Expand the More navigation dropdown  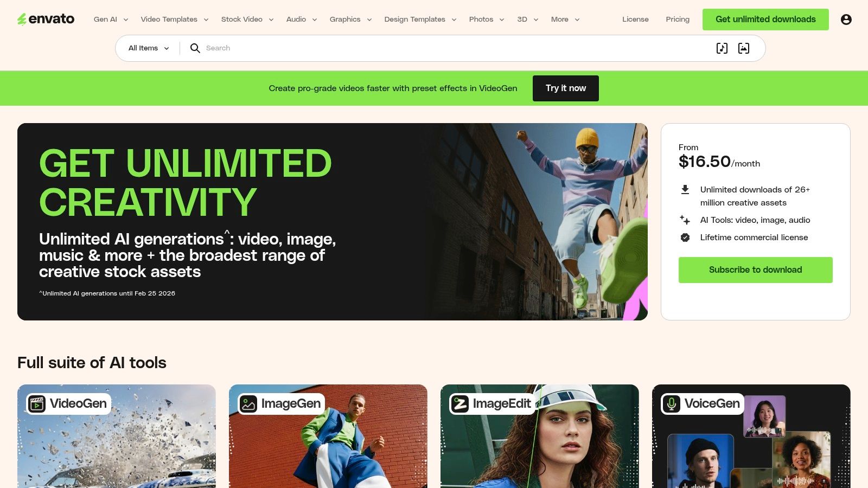coord(560,19)
